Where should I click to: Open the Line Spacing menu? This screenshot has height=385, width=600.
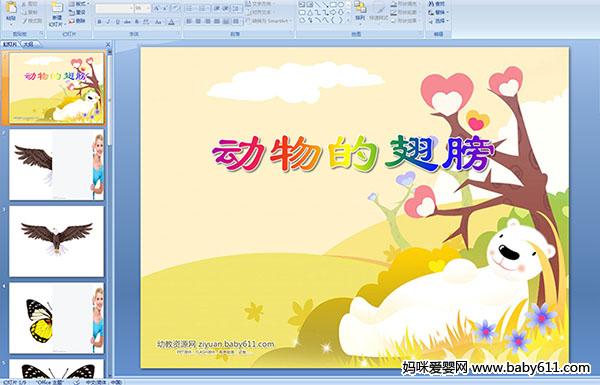pyautogui.click(x=237, y=8)
